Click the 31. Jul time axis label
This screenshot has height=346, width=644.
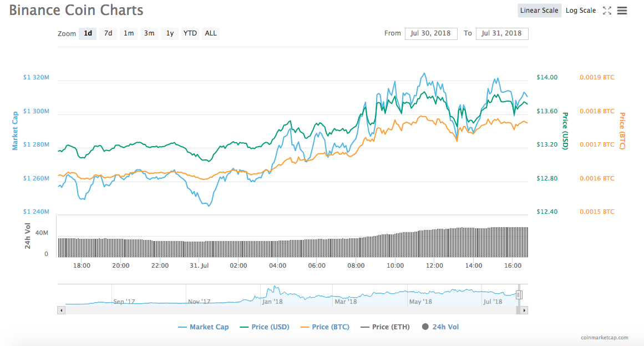199,266
